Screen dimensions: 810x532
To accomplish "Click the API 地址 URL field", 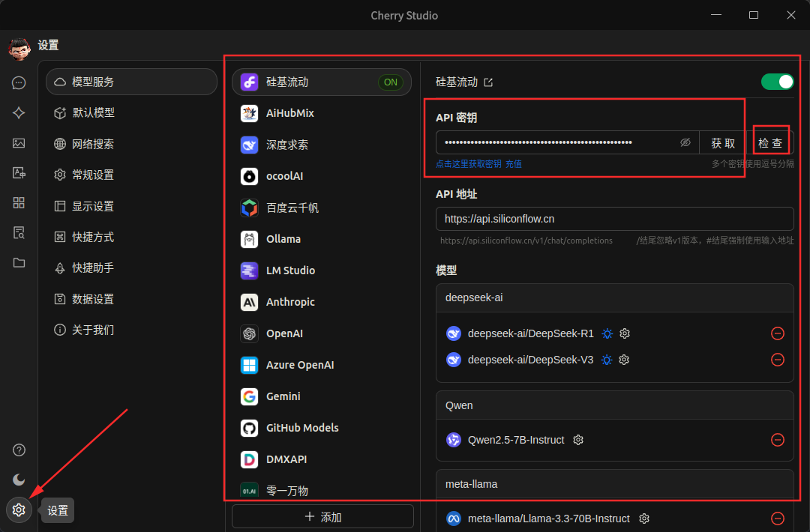I will click(x=615, y=219).
